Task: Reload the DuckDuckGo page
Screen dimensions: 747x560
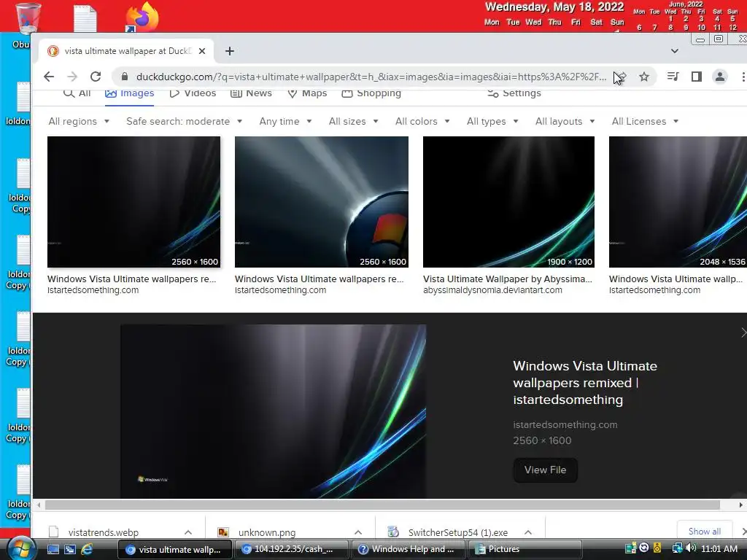Action: coord(96,77)
